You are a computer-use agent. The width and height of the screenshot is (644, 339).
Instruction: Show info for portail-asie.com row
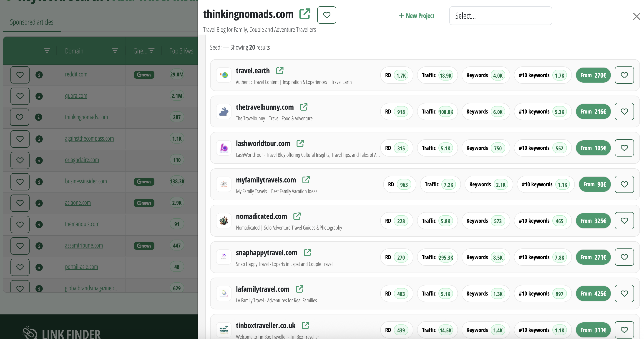pyautogui.click(x=39, y=267)
